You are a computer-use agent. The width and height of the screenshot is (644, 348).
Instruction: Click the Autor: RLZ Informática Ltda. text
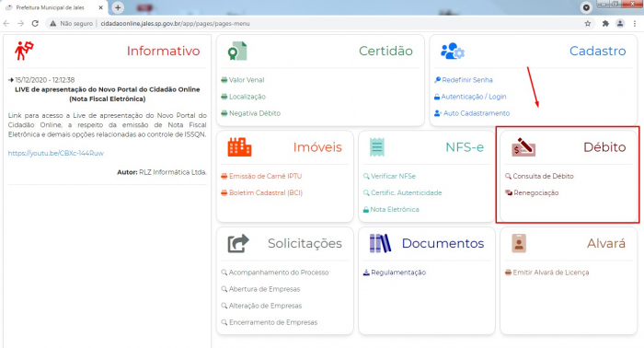click(x=162, y=172)
